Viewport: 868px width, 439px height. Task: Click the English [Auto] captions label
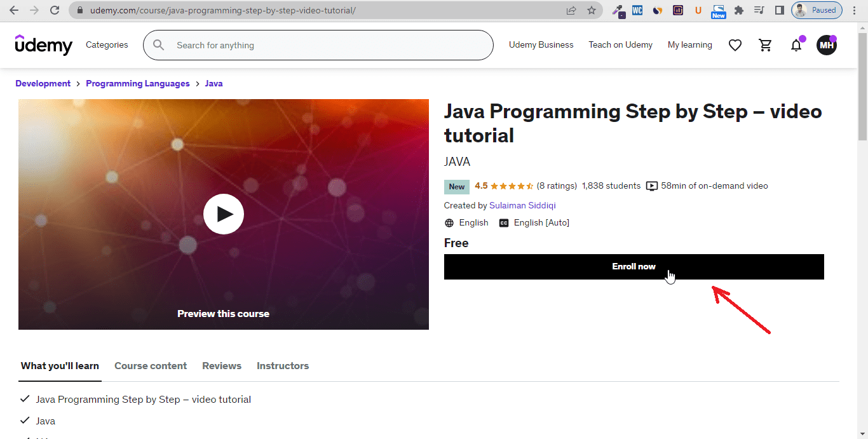point(534,223)
